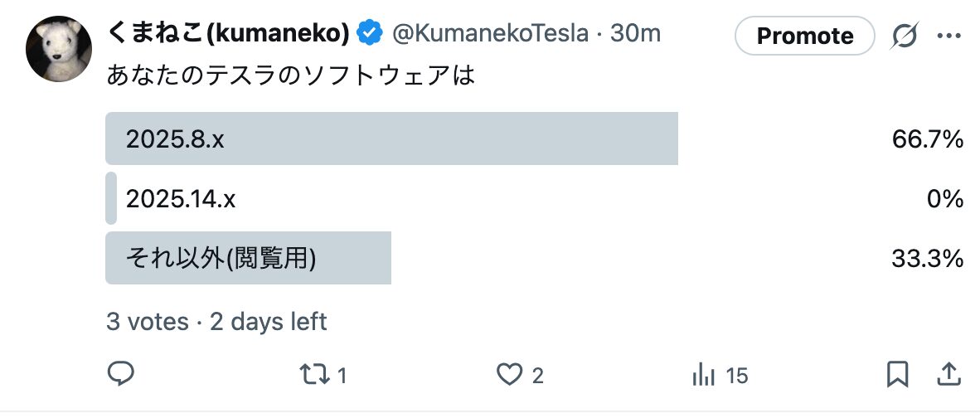Screen dimensions: 980x418
Task: View post analytics bar chart icon
Action: point(703,375)
